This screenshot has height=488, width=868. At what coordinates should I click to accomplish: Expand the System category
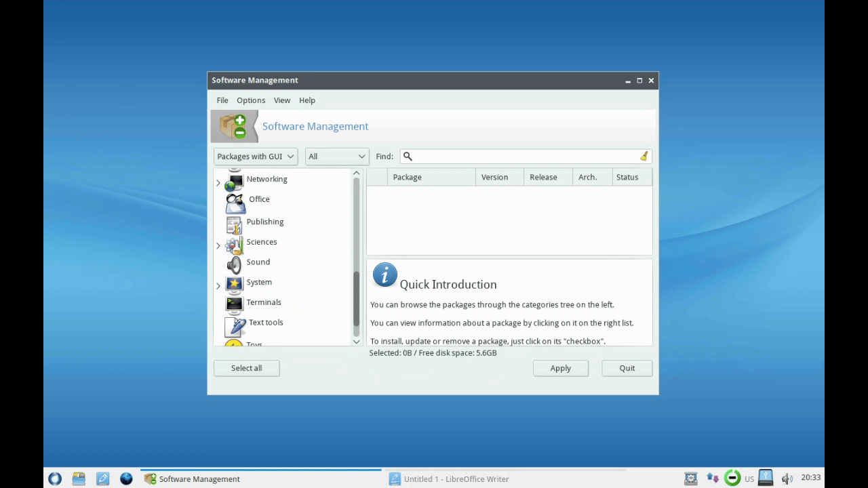pyautogui.click(x=218, y=286)
